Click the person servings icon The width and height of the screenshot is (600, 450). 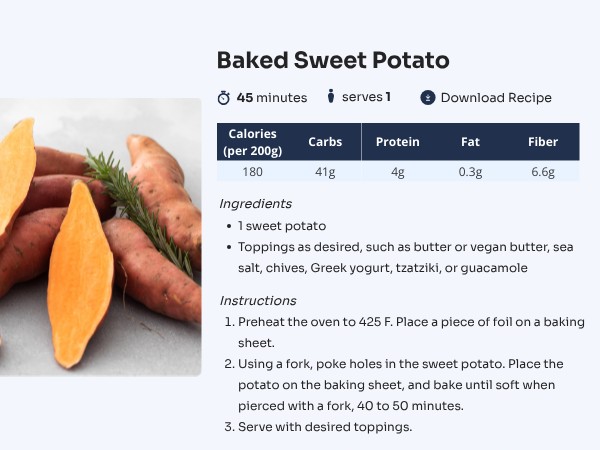330,97
